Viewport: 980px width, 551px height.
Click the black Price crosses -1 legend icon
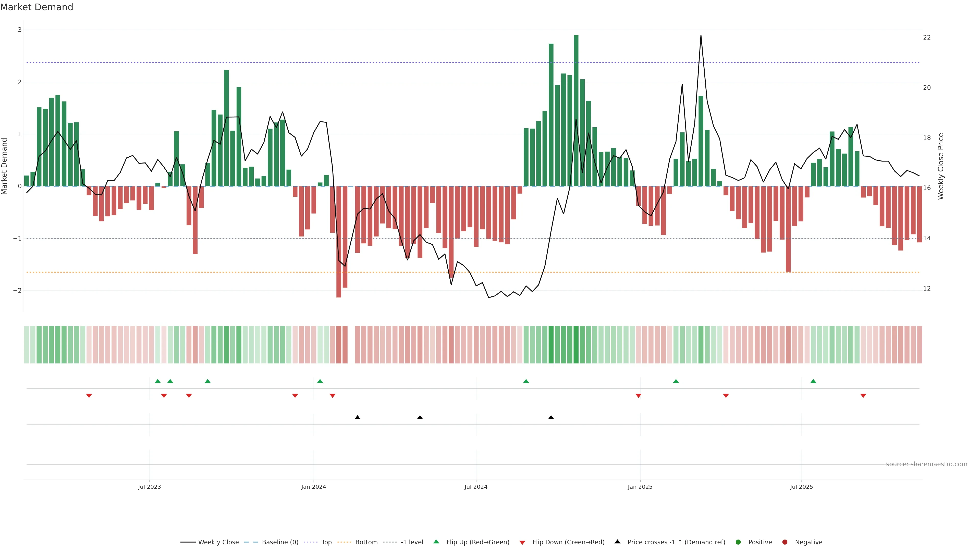point(617,542)
